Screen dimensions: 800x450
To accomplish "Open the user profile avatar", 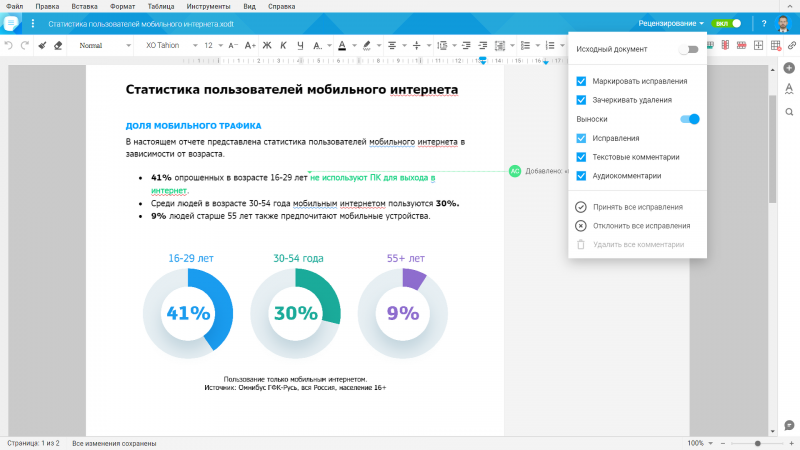I will (x=783, y=23).
